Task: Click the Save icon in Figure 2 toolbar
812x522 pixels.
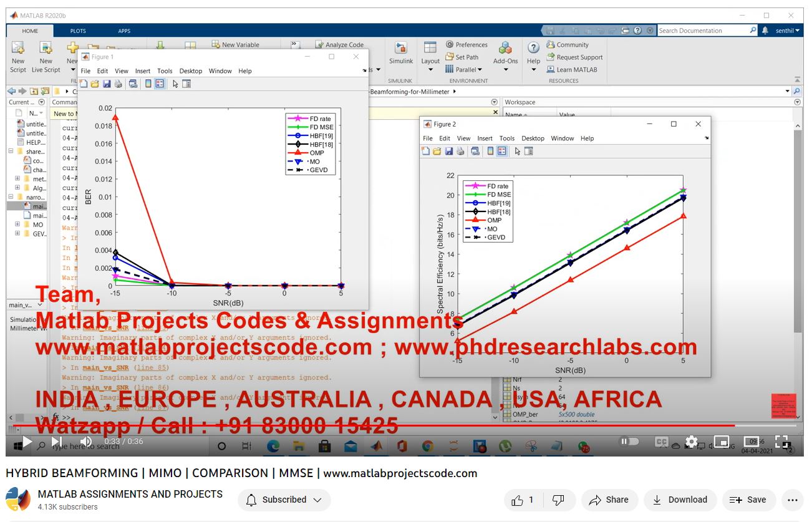Action: point(449,151)
